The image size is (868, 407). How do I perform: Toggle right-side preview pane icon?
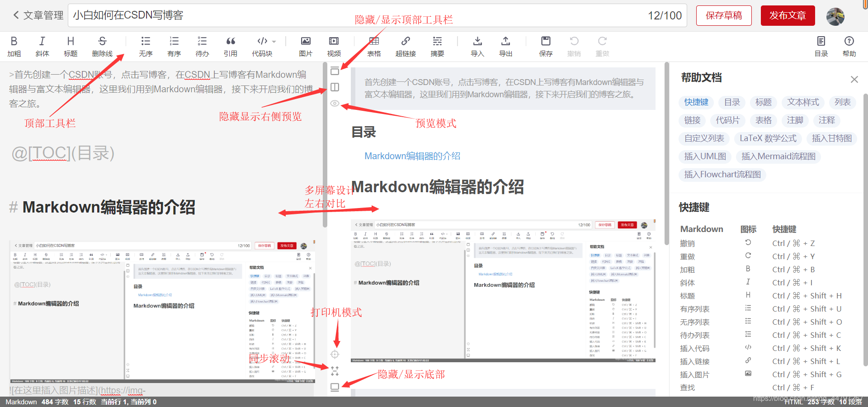(335, 87)
